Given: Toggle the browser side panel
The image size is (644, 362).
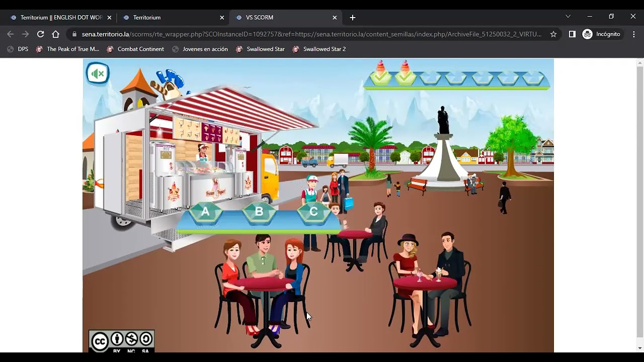Looking at the screenshot, I should [572, 34].
